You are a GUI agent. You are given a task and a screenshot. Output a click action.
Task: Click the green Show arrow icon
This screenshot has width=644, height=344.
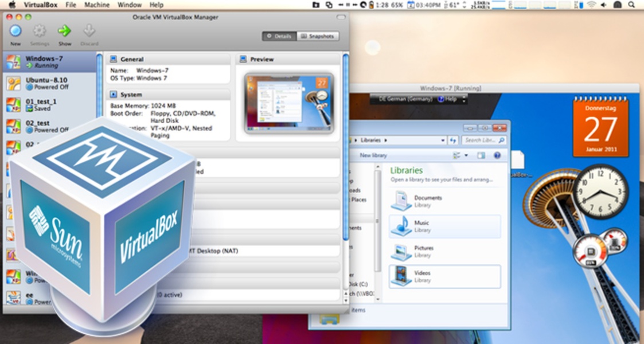click(64, 32)
